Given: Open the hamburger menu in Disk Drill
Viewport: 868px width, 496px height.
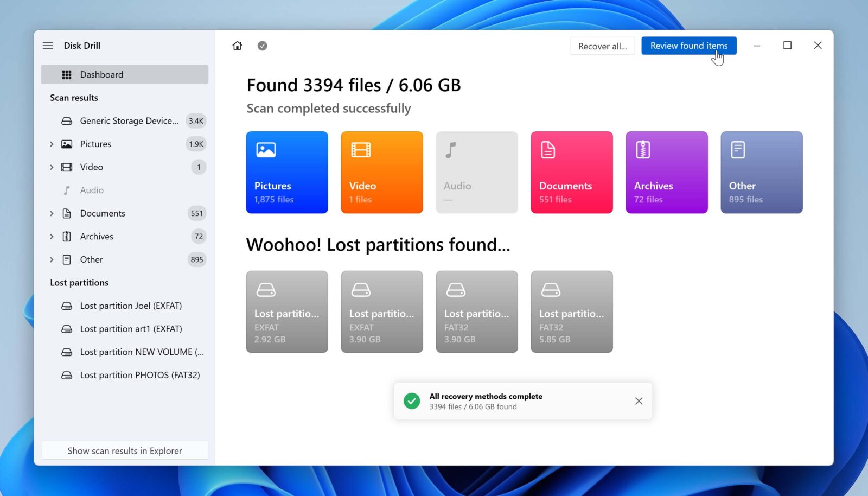Looking at the screenshot, I should (48, 46).
